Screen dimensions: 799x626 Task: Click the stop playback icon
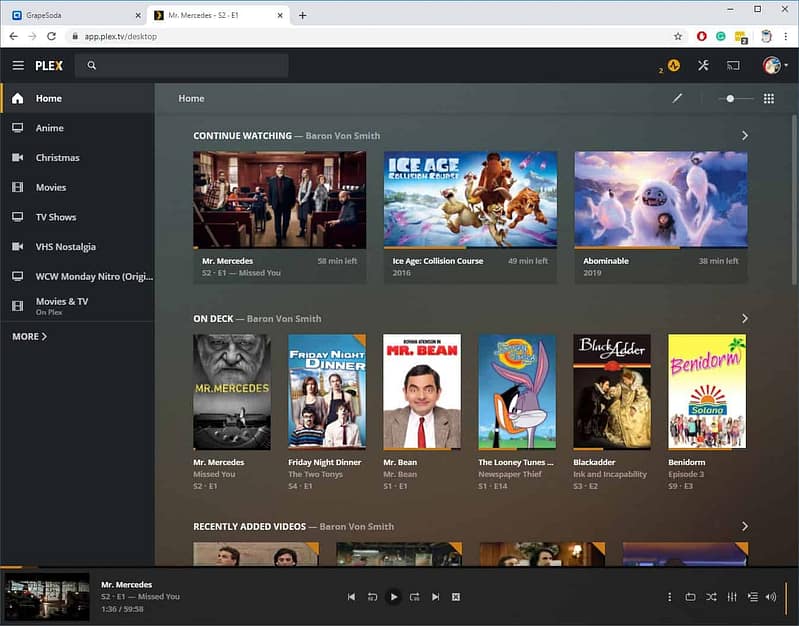pyautogui.click(x=456, y=597)
